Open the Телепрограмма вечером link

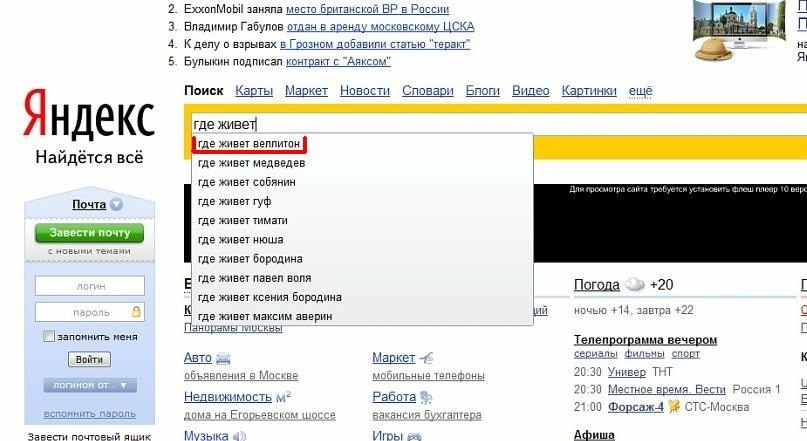tap(645, 340)
